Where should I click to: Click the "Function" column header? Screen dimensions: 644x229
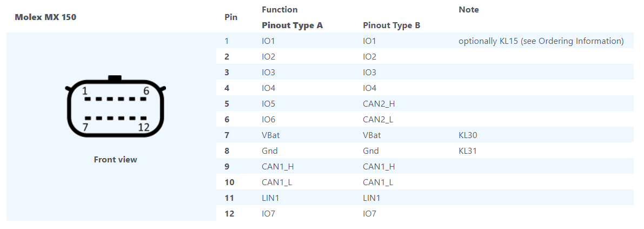point(280,9)
